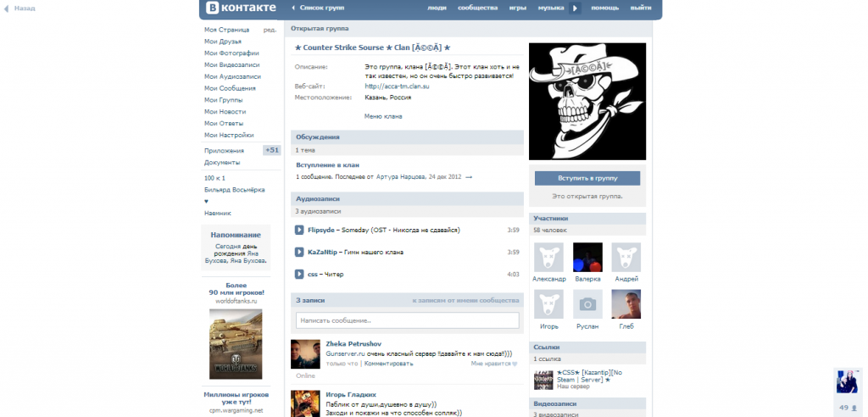This screenshot has height=417, width=868.
Task: Click the skull group avatar image
Action: tap(587, 101)
